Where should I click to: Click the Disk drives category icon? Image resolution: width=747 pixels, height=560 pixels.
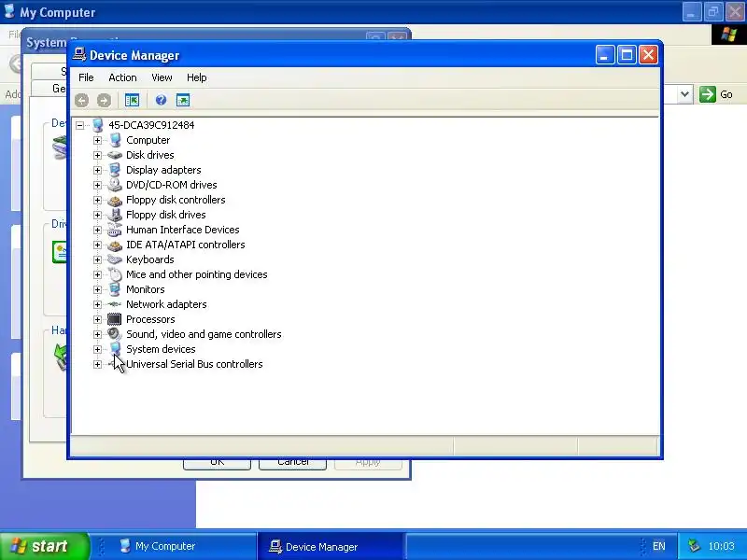click(115, 155)
